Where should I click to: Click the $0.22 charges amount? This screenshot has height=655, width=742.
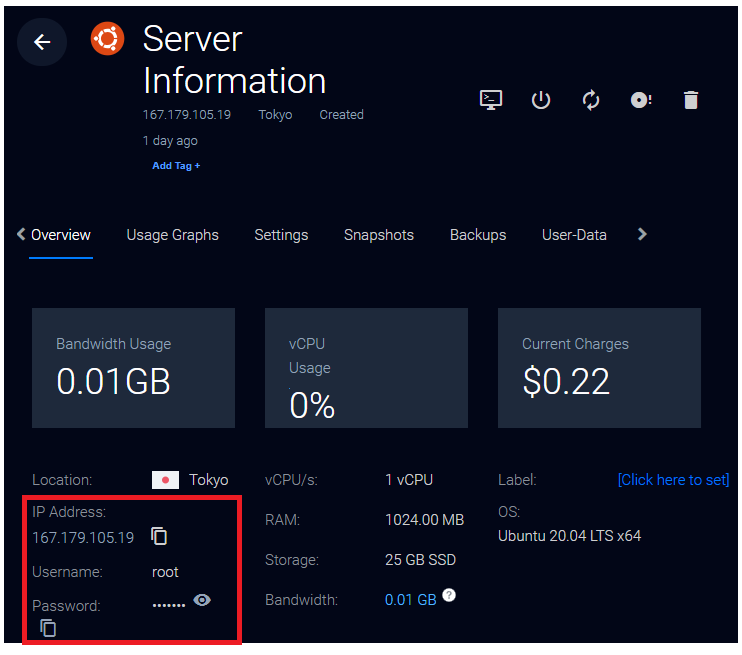pyautogui.click(x=566, y=381)
